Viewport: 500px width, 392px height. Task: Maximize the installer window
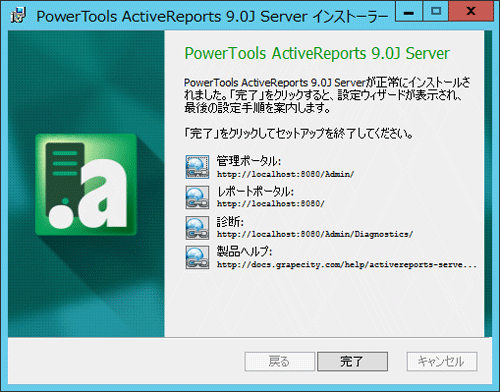click(x=436, y=12)
